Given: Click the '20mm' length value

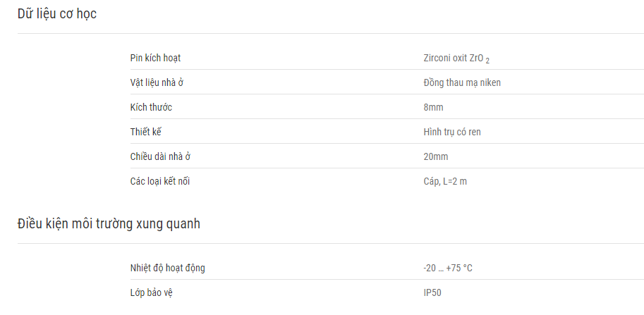Looking at the screenshot, I should (436, 156).
